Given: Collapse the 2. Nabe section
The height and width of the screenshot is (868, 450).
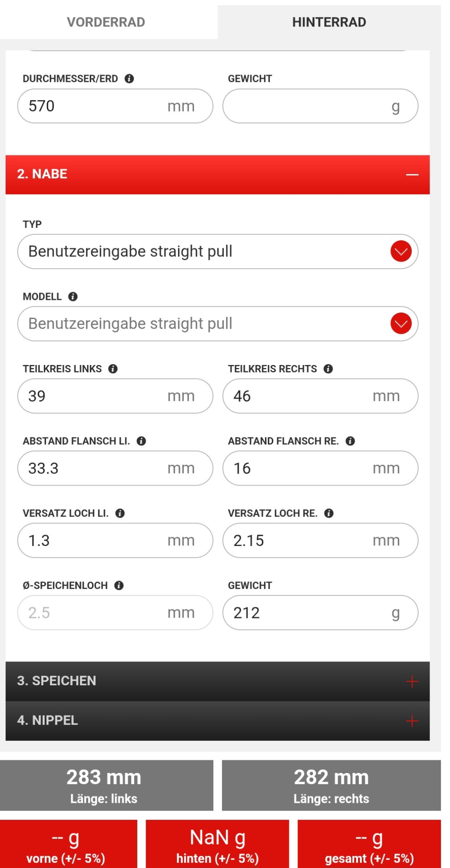Looking at the screenshot, I should (x=412, y=174).
